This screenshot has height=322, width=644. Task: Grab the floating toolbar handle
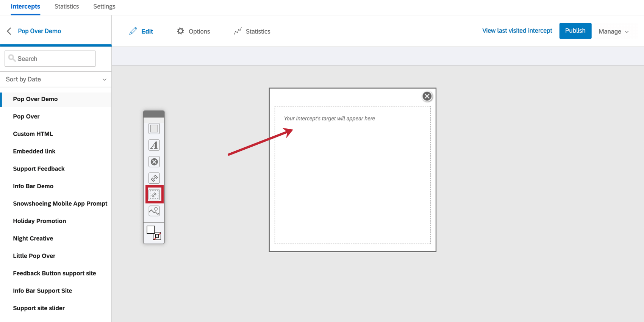tap(154, 114)
